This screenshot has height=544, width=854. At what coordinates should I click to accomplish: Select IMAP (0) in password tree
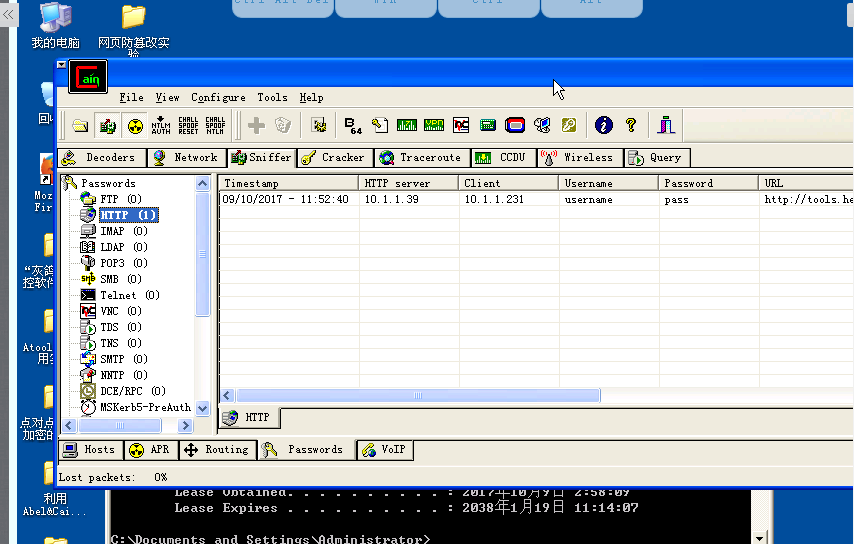pos(124,231)
